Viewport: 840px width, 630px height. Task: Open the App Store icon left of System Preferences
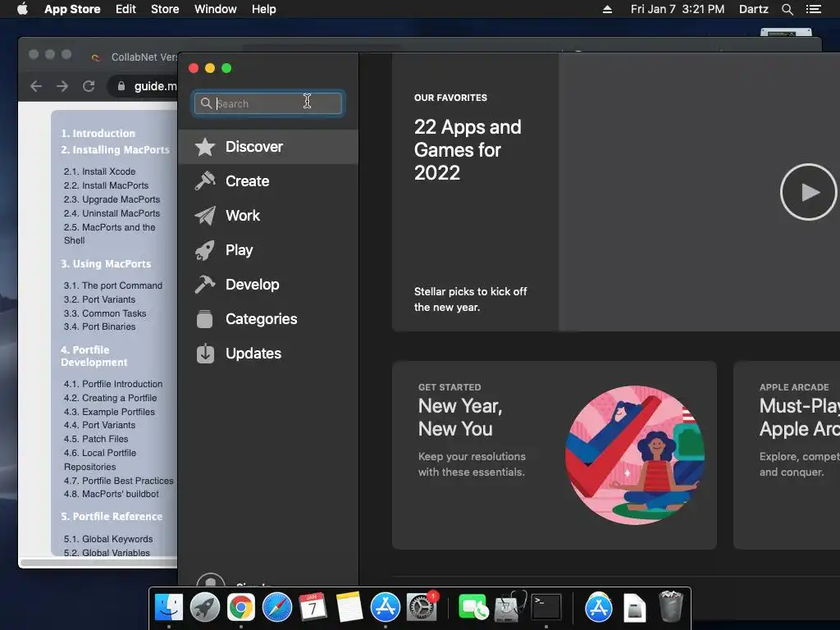click(x=386, y=608)
